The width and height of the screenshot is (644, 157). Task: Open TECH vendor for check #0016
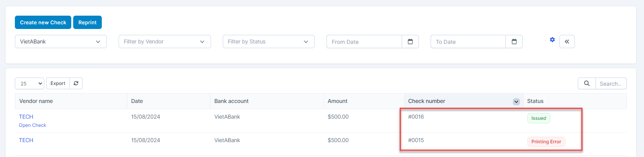[x=26, y=117]
